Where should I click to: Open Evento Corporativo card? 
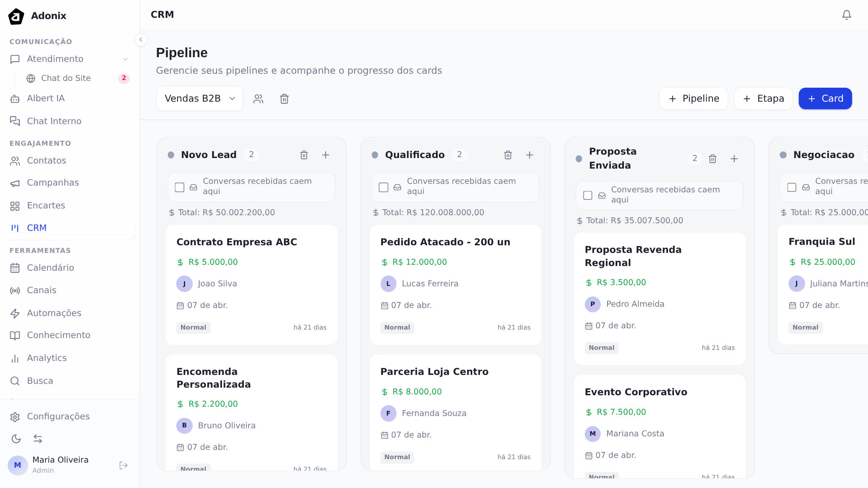[x=660, y=427]
